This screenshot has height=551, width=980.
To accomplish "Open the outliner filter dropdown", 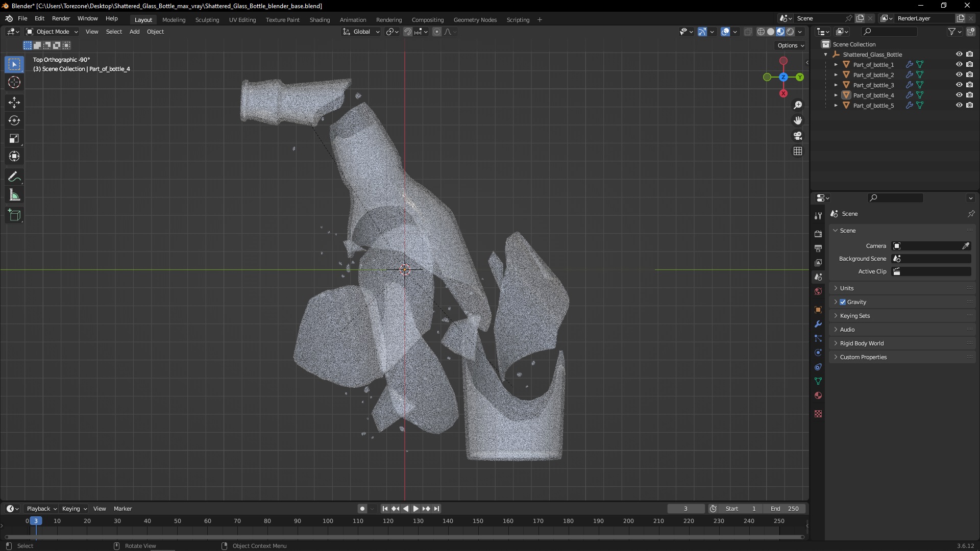I will pyautogui.click(x=955, y=32).
